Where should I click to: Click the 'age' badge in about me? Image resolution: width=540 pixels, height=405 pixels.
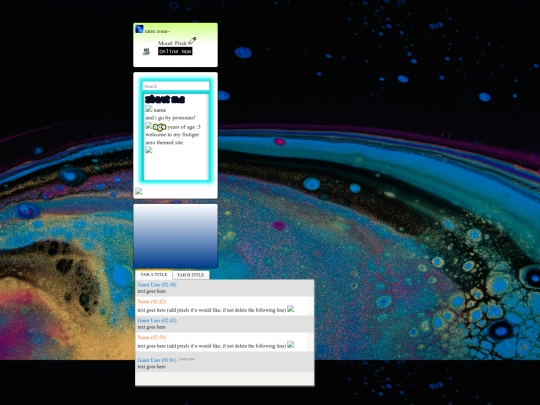(x=159, y=127)
